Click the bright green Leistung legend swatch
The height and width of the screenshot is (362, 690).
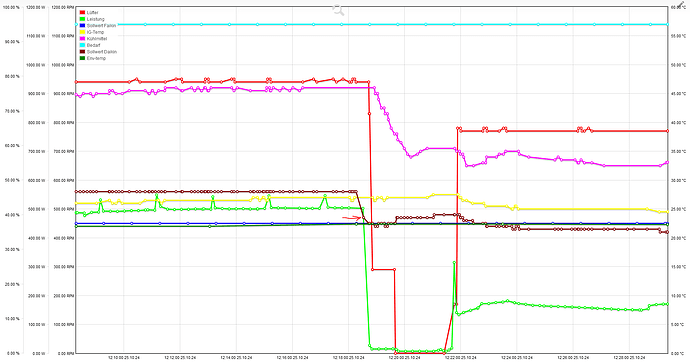[x=82, y=19]
